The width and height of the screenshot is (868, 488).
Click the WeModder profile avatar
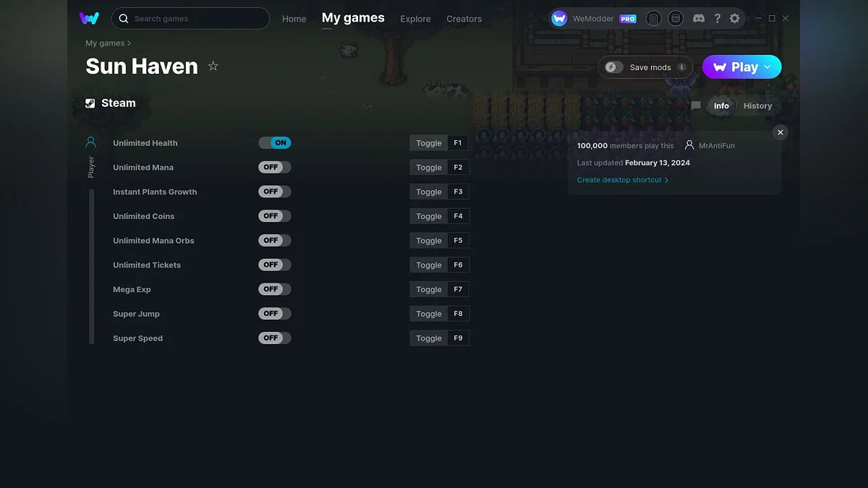[559, 18]
